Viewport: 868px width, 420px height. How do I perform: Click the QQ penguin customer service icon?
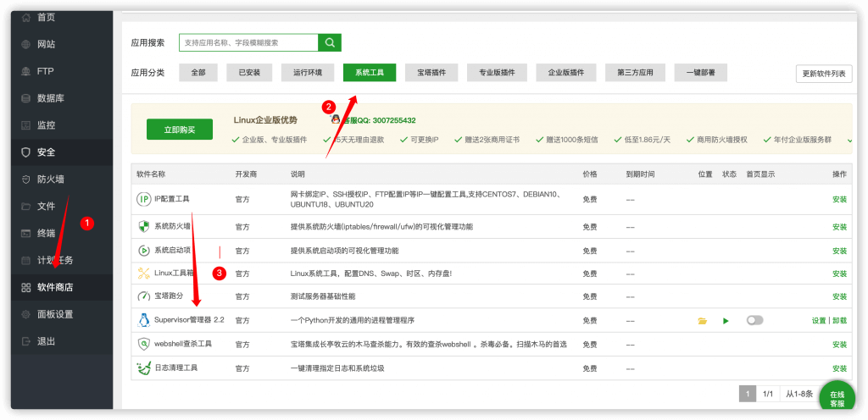pyautogui.click(x=336, y=119)
